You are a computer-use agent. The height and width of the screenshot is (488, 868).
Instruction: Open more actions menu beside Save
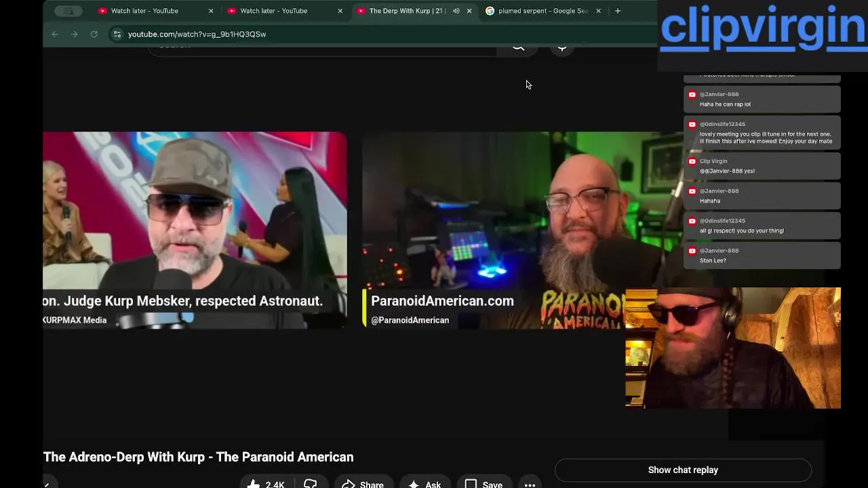click(x=530, y=484)
